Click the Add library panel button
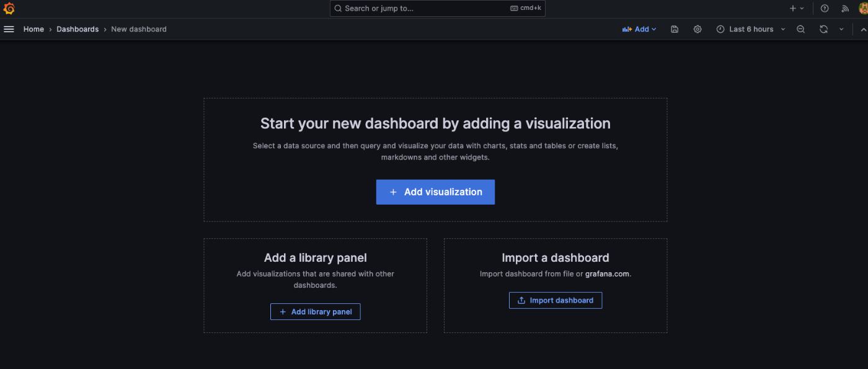 315,312
